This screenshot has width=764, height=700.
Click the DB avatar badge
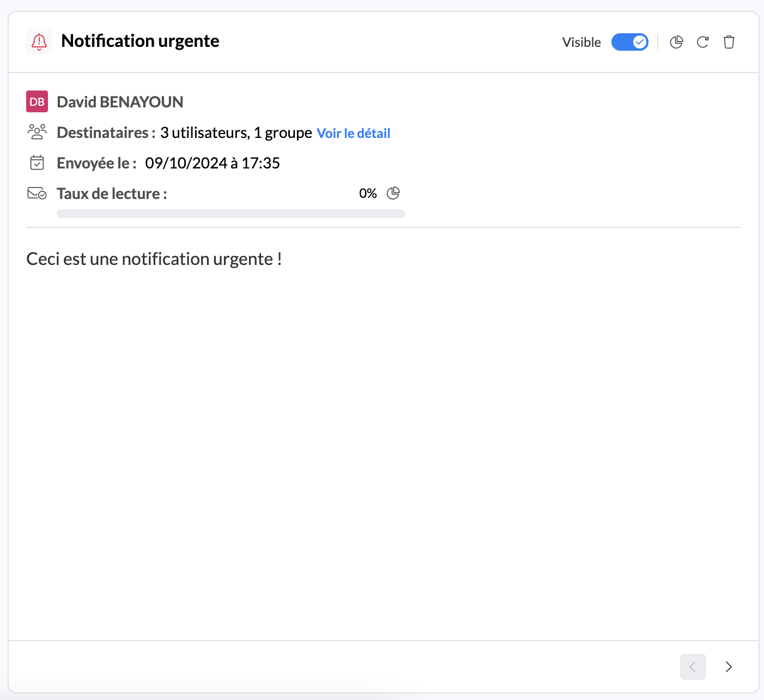pos(37,101)
